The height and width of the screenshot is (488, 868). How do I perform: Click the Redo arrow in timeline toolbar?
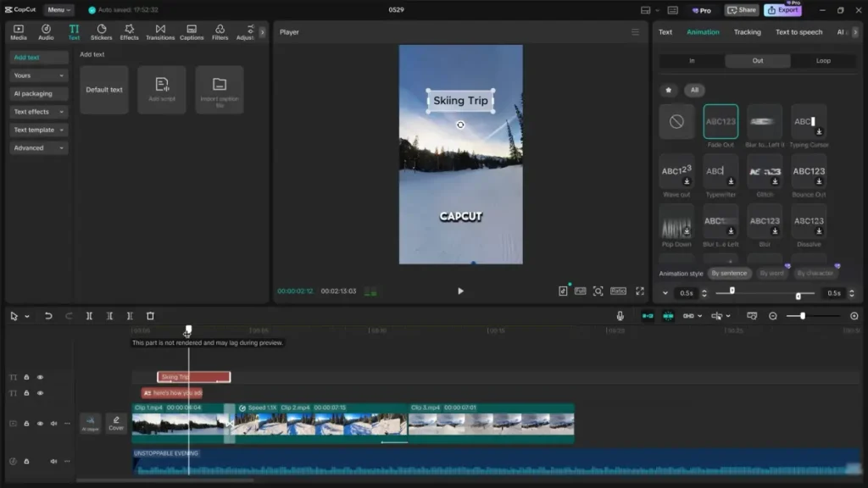click(69, 316)
